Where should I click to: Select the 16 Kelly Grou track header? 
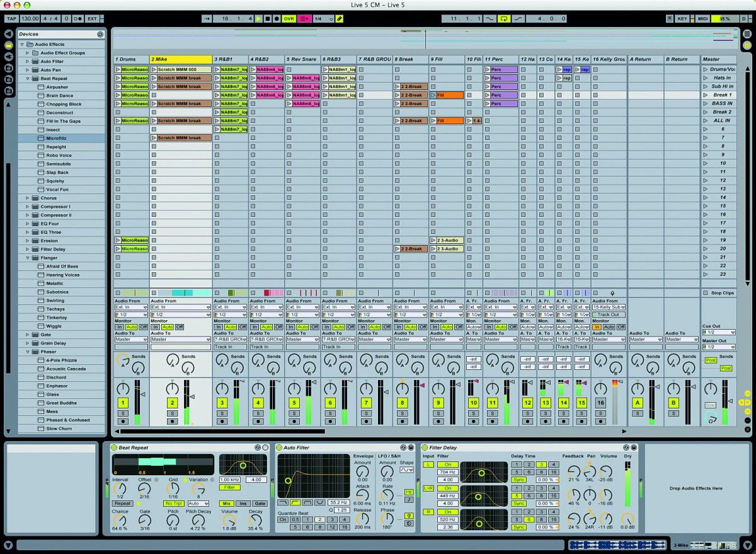609,59
